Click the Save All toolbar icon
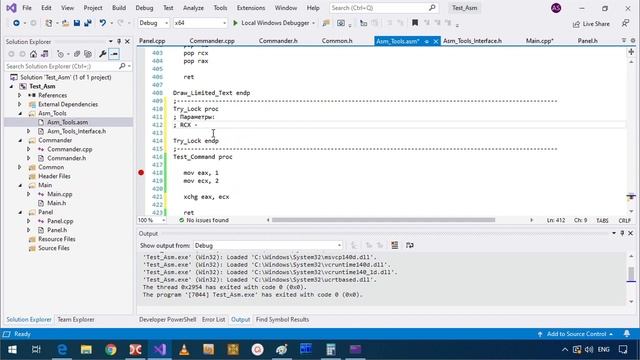The width and height of the screenshot is (640, 360). (x=87, y=23)
